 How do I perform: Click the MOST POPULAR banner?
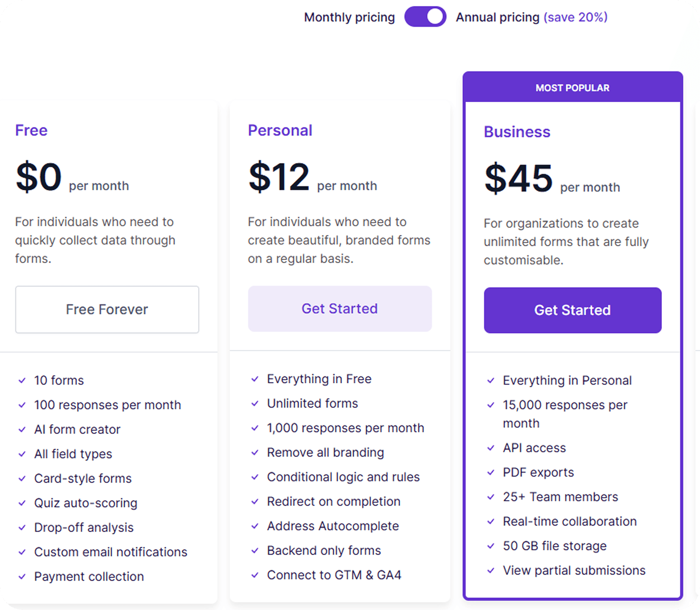572,88
